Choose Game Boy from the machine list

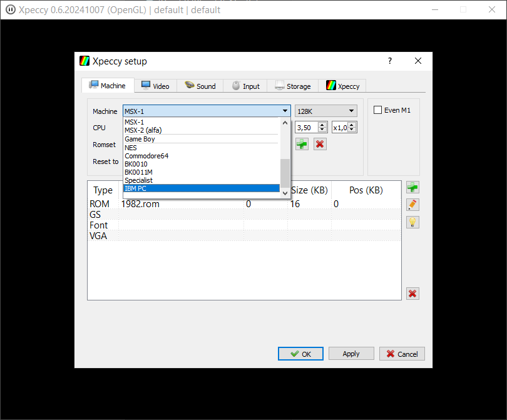(x=201, y=139)
